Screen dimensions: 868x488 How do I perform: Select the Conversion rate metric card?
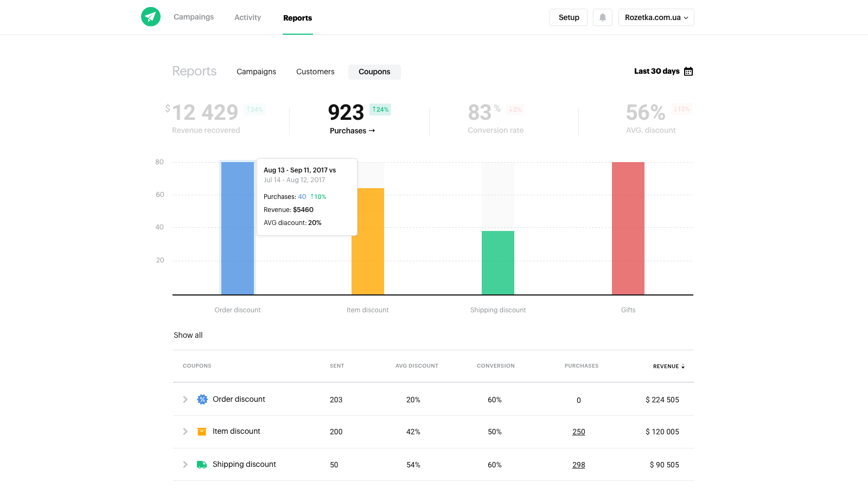point(495,119)
